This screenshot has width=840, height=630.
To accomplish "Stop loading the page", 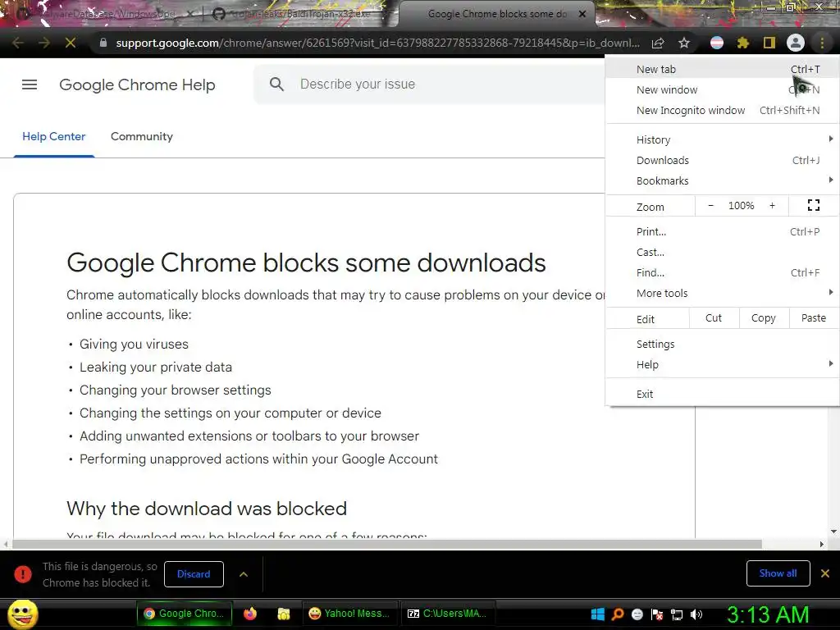I will click(x=71, y=43).
